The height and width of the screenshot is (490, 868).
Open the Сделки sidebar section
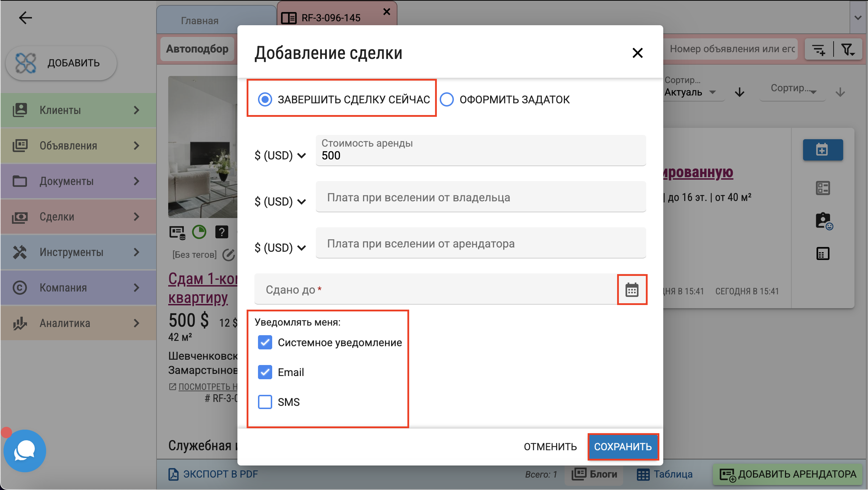tap(78, 217)
